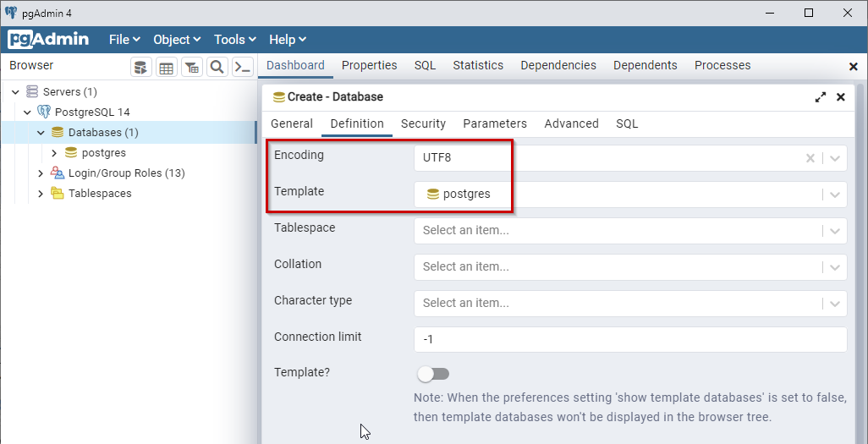Open the Advanced tab in dialog
Screen dimensions: 868x444
pos(571,123)
